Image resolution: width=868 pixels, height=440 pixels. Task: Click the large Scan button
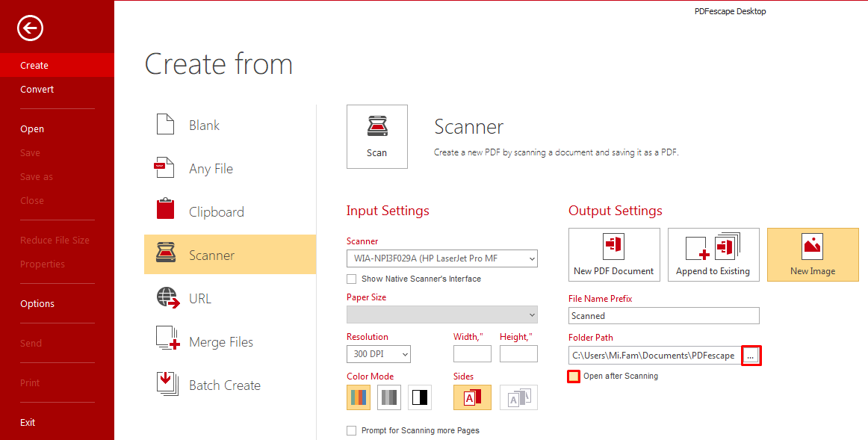(x=377, y=137)
